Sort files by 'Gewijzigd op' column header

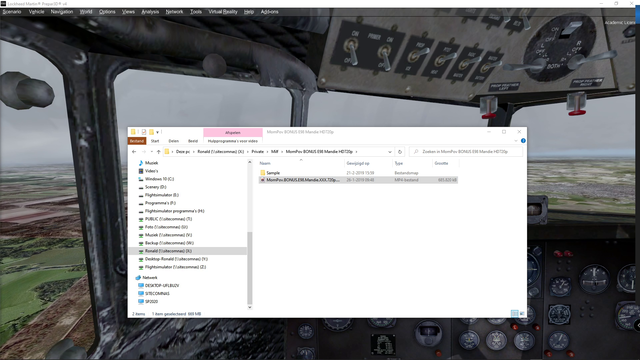(358, 163)
